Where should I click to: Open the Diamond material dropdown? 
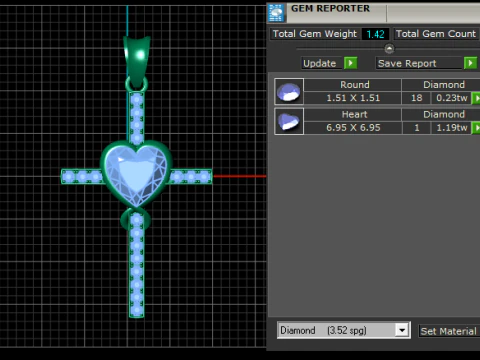[x=402, y=330]
